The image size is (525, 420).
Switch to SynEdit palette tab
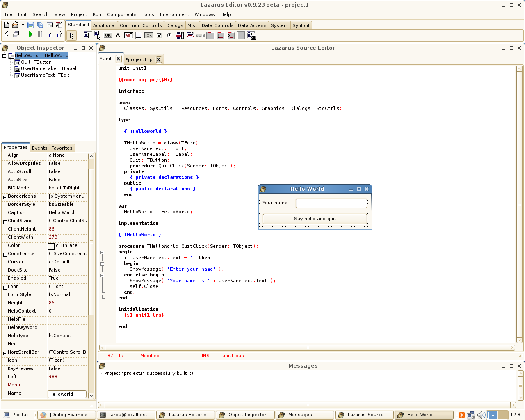pos(301,25)
